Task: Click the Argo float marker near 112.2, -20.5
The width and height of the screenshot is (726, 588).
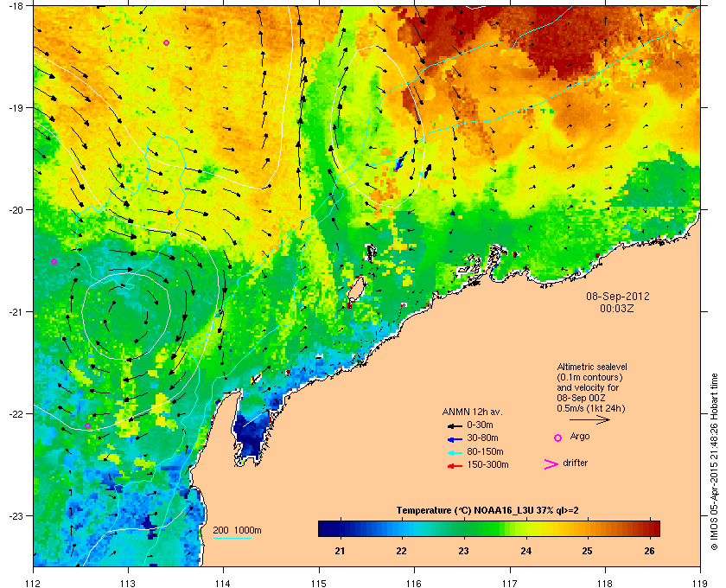Action: (54, 262)
